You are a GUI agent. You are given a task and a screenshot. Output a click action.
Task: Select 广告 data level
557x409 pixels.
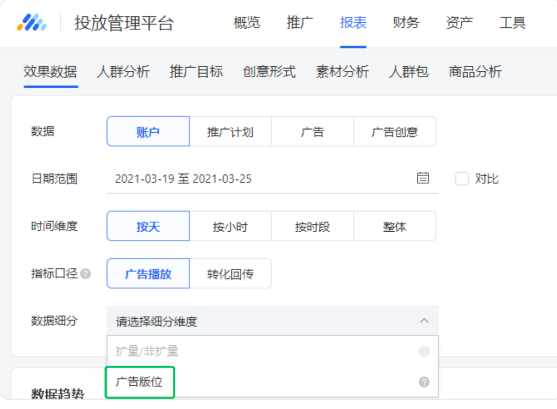click(x=312, y=131)
